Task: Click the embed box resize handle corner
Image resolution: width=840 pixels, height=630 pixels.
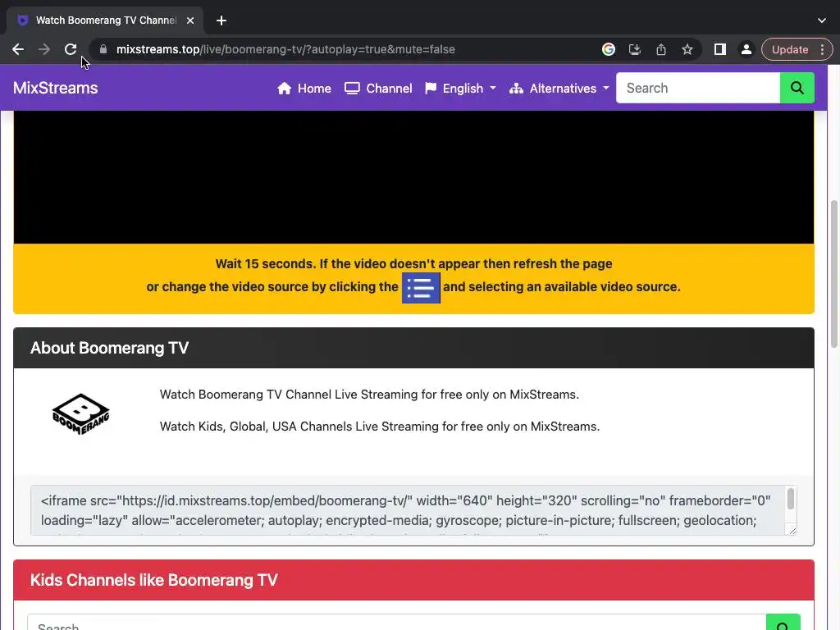Action: point(792,531)
